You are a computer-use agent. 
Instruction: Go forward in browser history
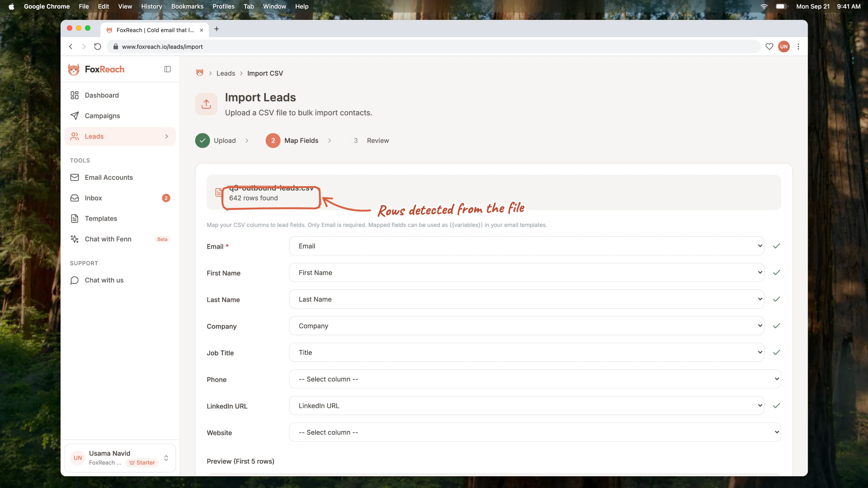(x=84, y=46)
